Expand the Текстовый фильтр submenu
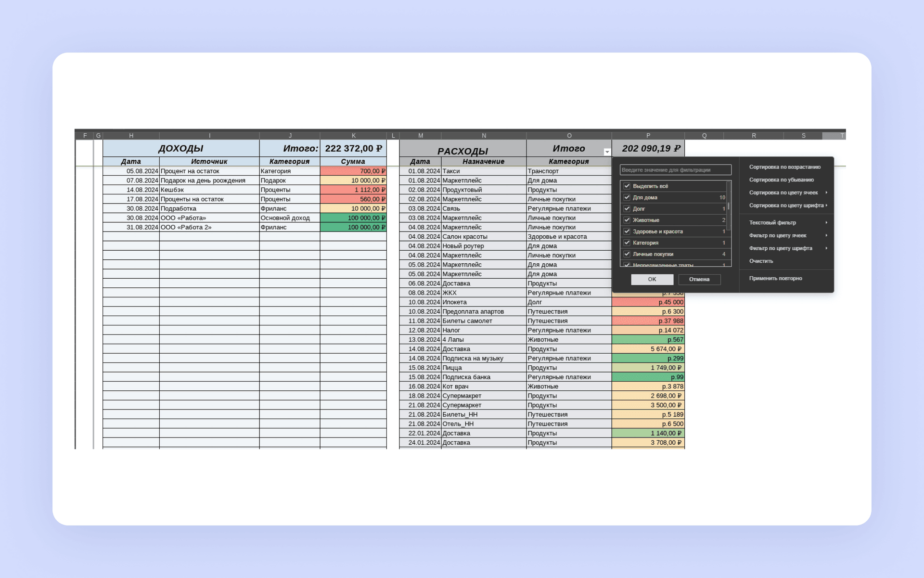Image resolution: width=924 pixels, height=578 pixels. (787, 222)
